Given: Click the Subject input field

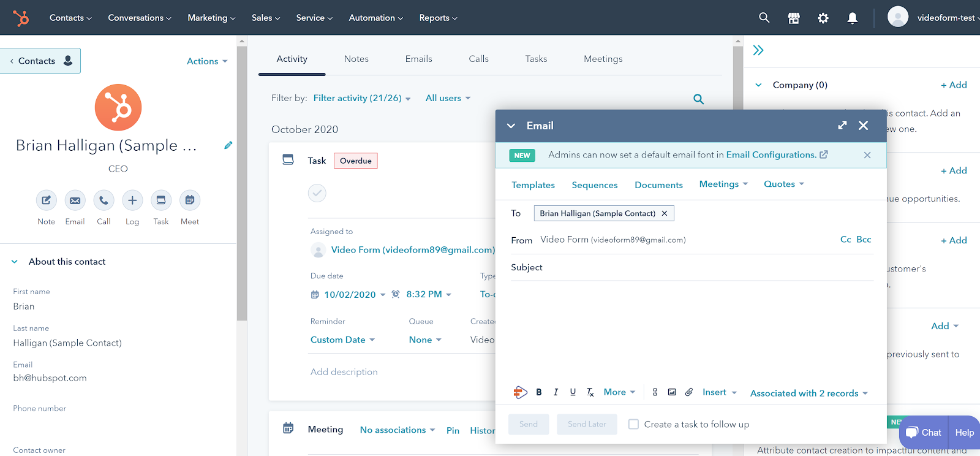Looking at the screenshot, I should point(692,267).
